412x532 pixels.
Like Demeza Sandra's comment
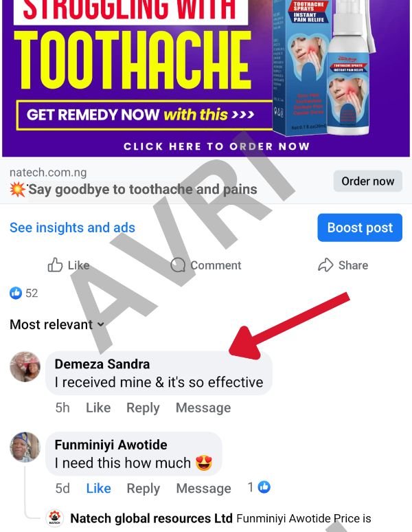coord(98,408)
